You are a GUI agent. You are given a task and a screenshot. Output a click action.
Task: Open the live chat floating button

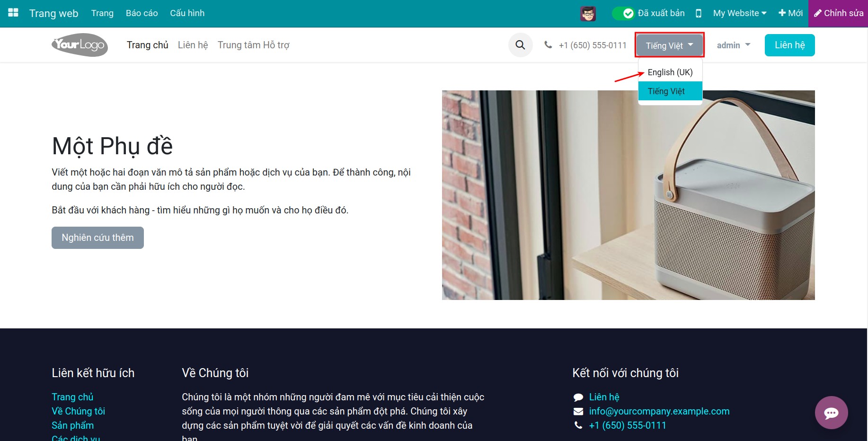831,413
